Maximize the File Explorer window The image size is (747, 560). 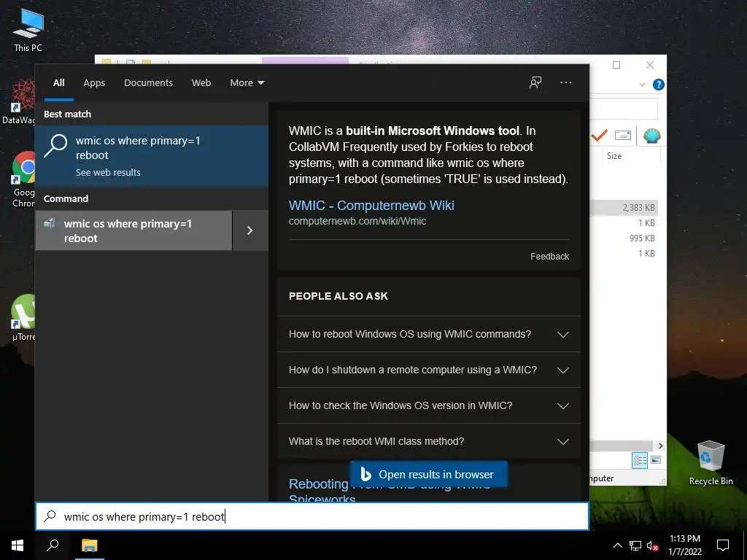click(616, 65)
